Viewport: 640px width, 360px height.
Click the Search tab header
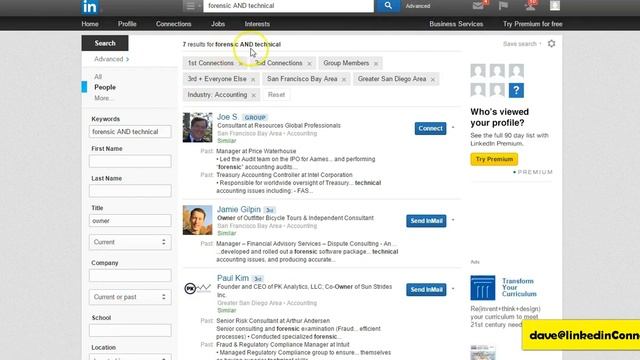105,43
